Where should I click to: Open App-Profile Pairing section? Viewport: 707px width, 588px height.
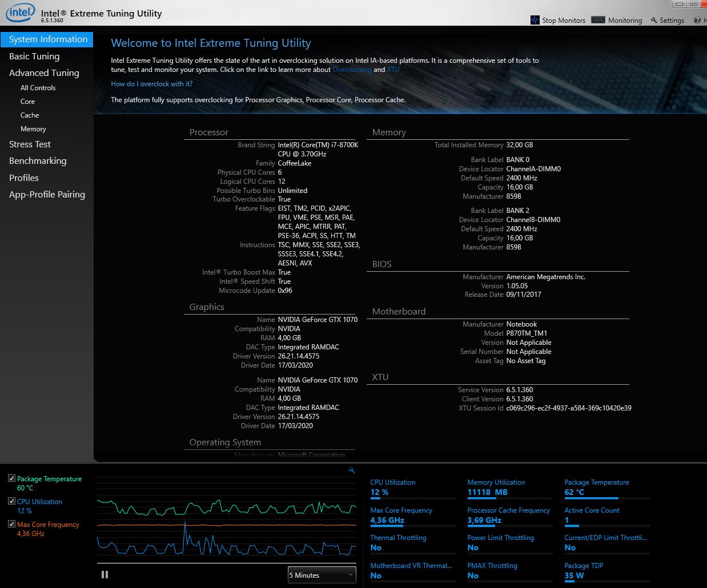coord(47,194)
